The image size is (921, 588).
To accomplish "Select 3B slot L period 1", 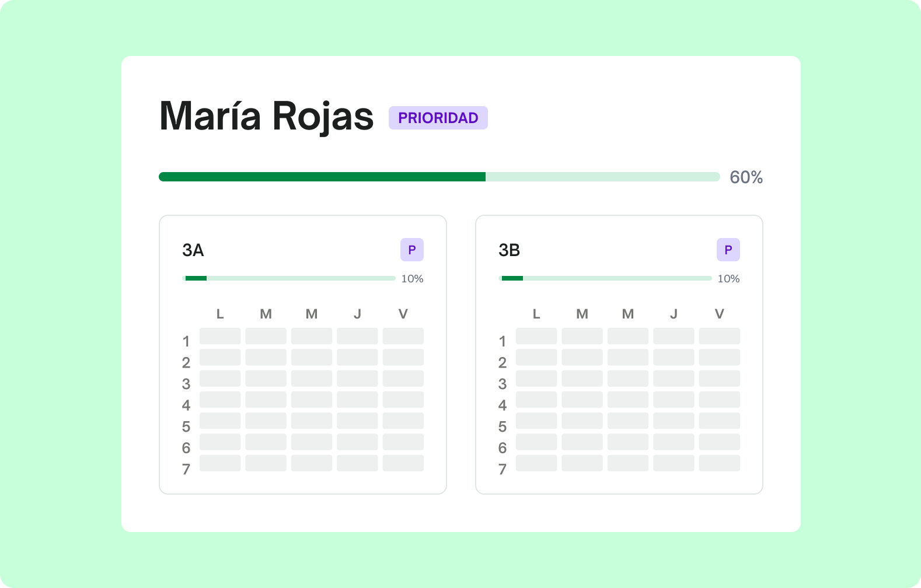I will [536, 336].
